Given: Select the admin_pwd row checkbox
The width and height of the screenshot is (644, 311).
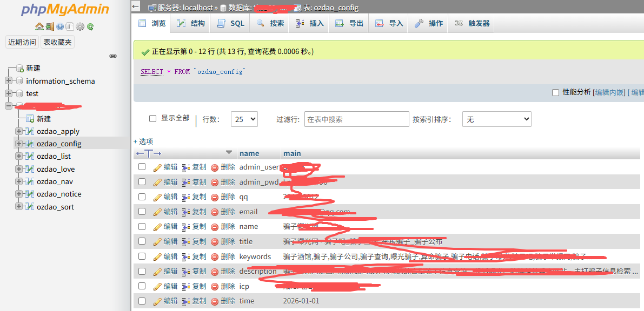Looking at the screenshot, I should [142, 182].
